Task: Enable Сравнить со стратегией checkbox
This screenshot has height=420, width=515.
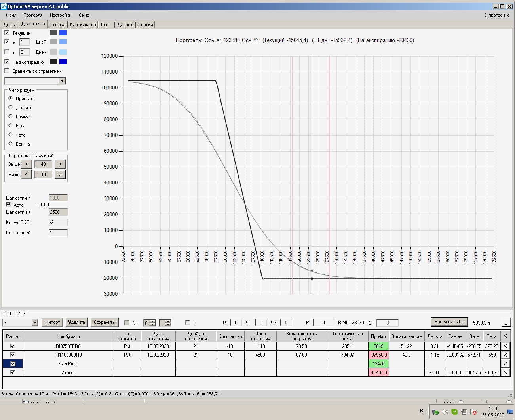Action: coord(7,71)
